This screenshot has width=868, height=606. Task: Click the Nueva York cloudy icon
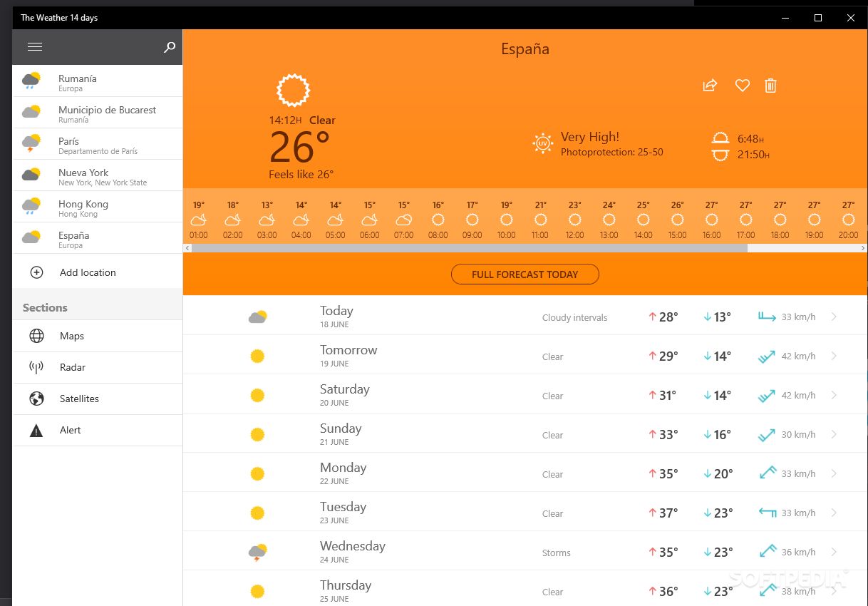[31, 174]
